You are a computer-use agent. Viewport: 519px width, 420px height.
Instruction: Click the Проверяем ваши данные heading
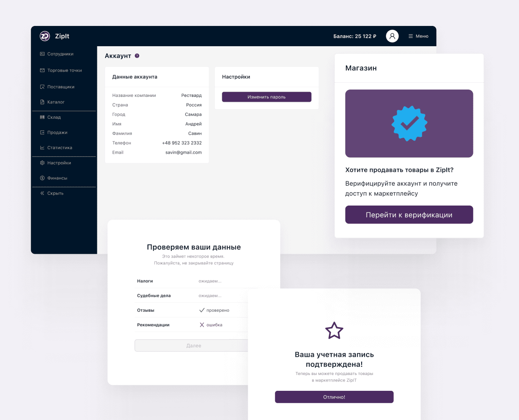(x=194, y=247)
